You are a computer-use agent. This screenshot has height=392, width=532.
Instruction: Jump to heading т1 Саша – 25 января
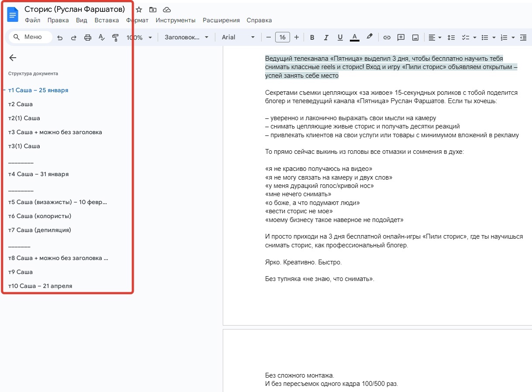[x=38, y=90]
